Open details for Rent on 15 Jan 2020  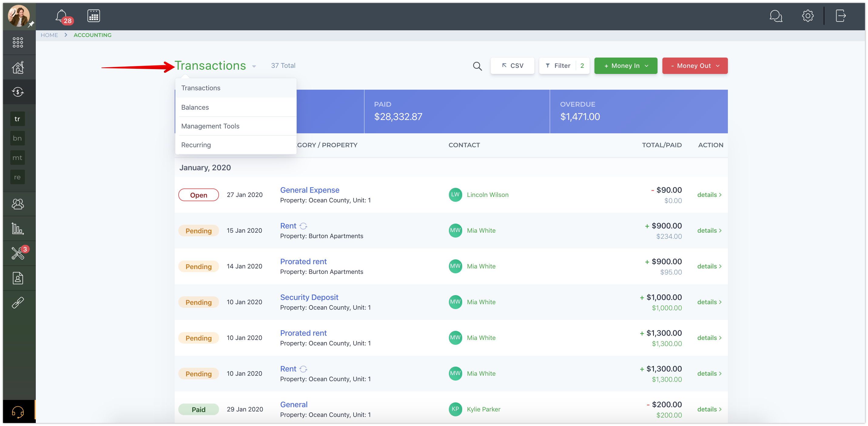[x=709, y=230]
